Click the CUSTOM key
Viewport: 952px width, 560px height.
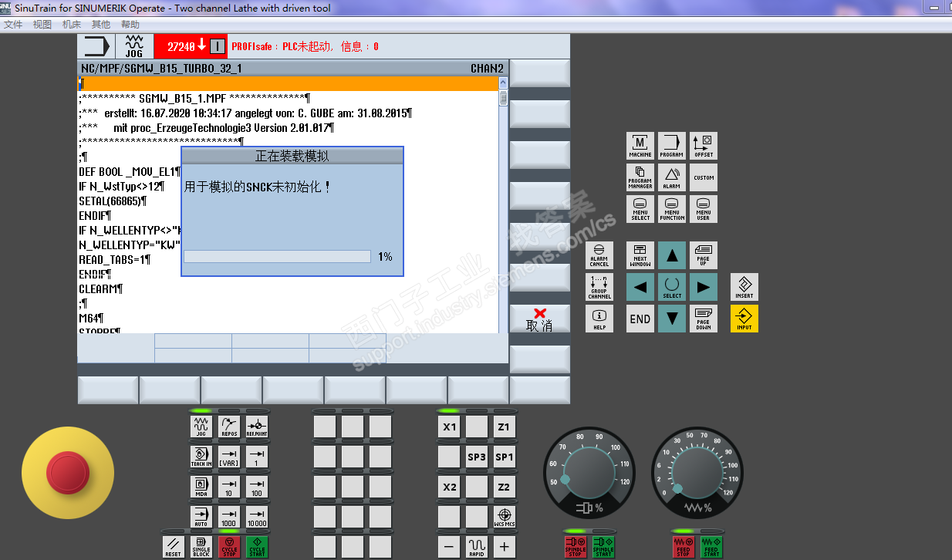click(704, 177)
